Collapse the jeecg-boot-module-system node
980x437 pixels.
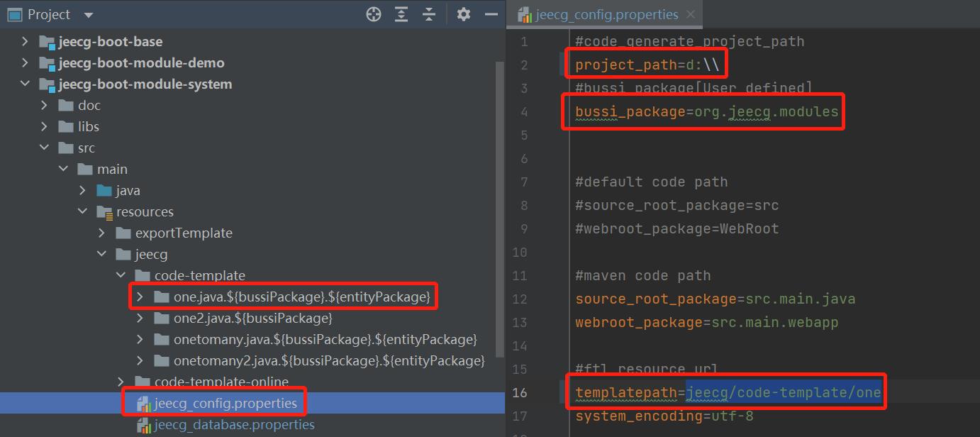coord(26,84)
